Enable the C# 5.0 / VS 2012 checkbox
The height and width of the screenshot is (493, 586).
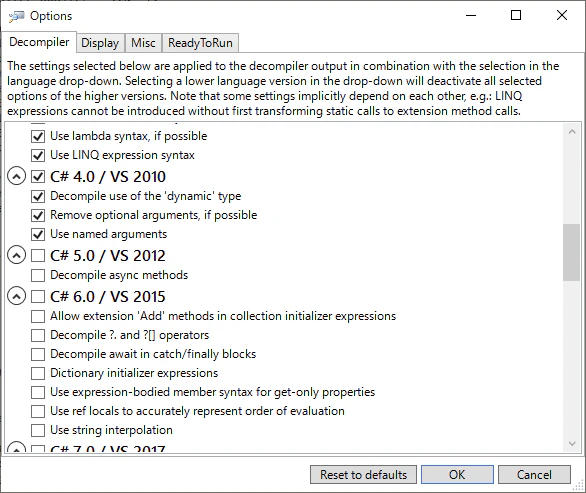click(38, 256)
